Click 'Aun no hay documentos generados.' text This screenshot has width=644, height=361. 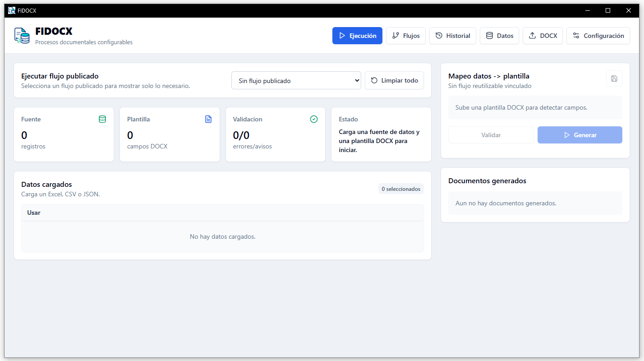pos(506,203)
